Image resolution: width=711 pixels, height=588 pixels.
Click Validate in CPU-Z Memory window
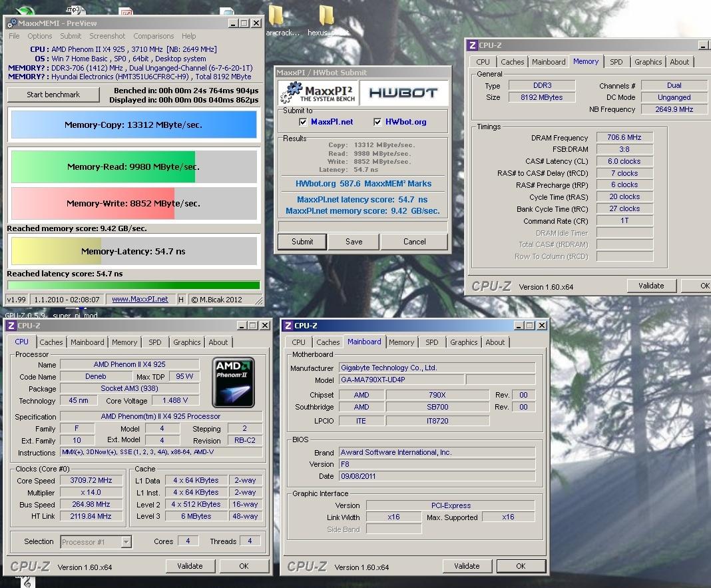tap(651, 286)
